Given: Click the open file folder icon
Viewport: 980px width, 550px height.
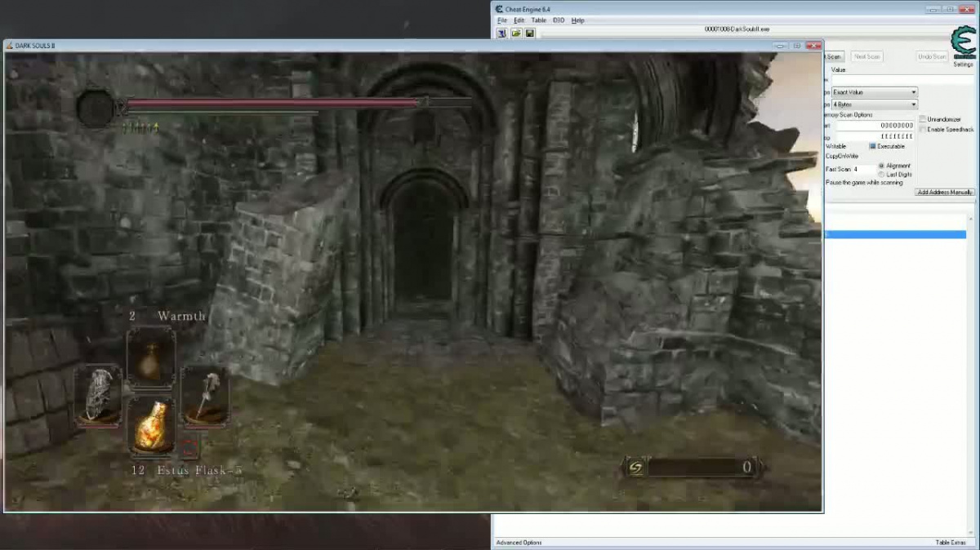Looking at the screenshot, I should tap(516, 33).
